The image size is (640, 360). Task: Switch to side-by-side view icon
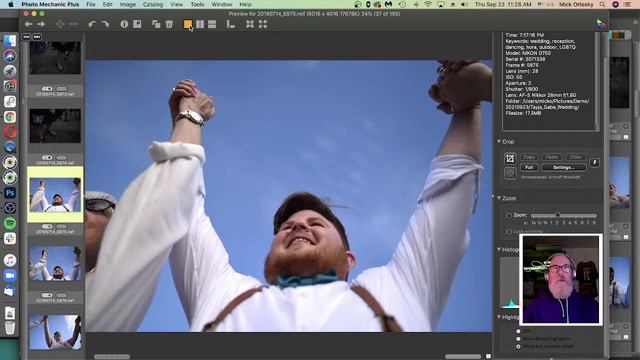pyautogui.click(x=200, y=24)
